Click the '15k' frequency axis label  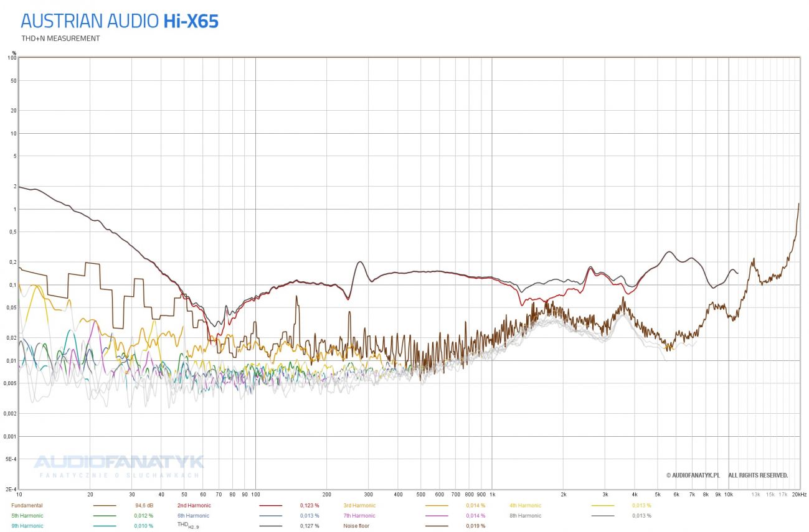[770, 495]
